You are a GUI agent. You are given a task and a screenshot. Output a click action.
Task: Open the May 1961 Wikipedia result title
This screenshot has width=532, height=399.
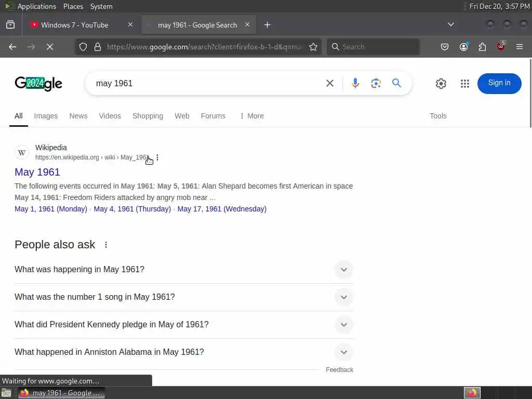(x=37, y=172)
